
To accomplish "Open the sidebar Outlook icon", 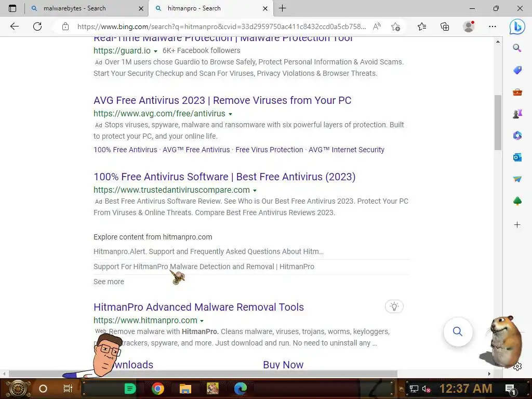I will click(x=517, y=157).
